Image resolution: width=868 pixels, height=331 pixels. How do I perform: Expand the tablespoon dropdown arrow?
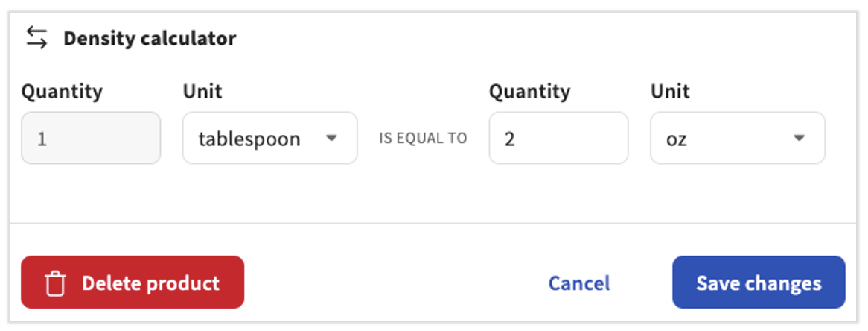tap(332, 138)
